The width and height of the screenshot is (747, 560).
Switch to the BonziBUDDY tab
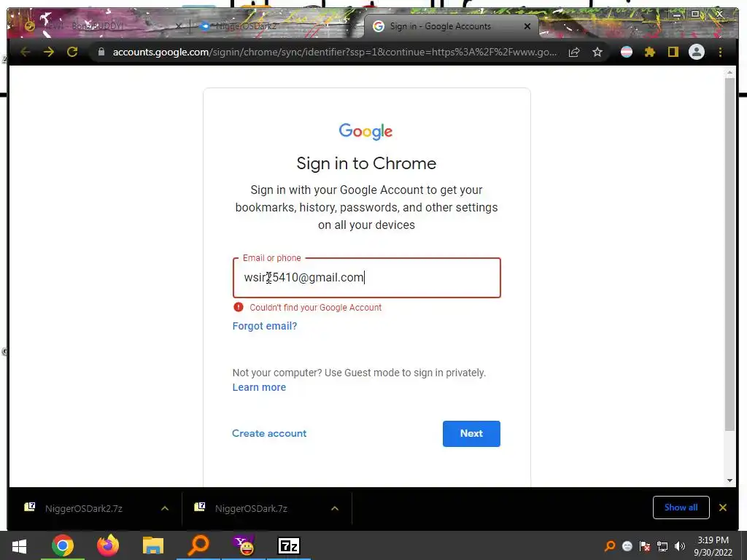pyautogui.click(x=99, y=26)
